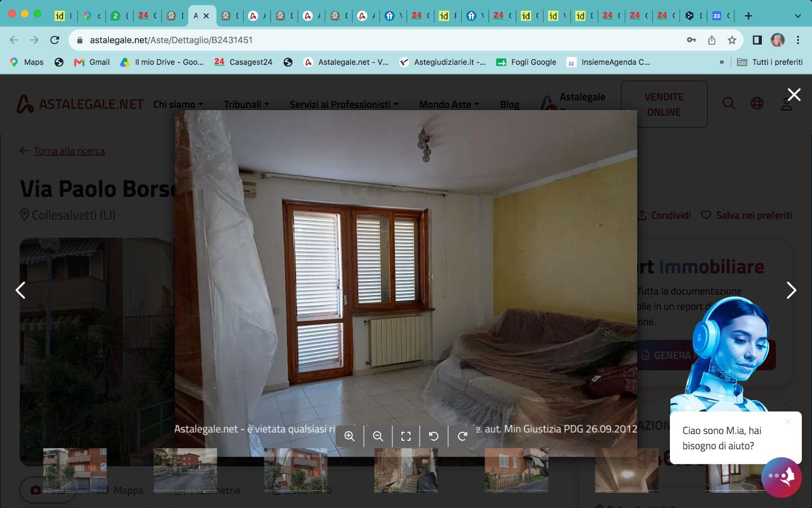
Task: Open the Gmail bookmark
Action: click(92, 62)
